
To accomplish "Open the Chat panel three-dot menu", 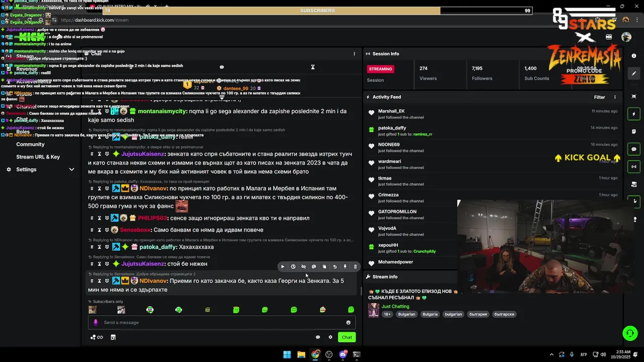I will pos(354,54).
